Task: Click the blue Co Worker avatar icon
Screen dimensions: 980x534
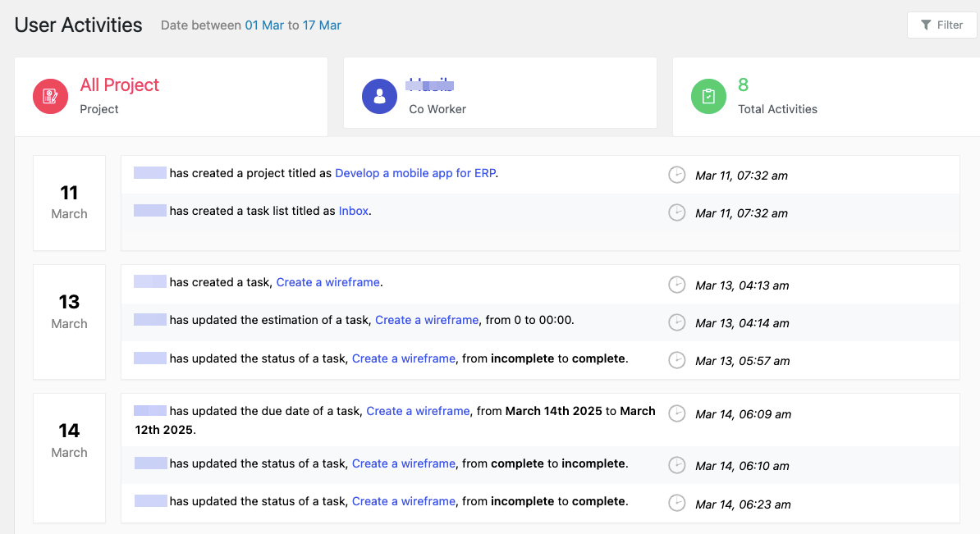Action: pyautogui.click(x=379, y=96)
